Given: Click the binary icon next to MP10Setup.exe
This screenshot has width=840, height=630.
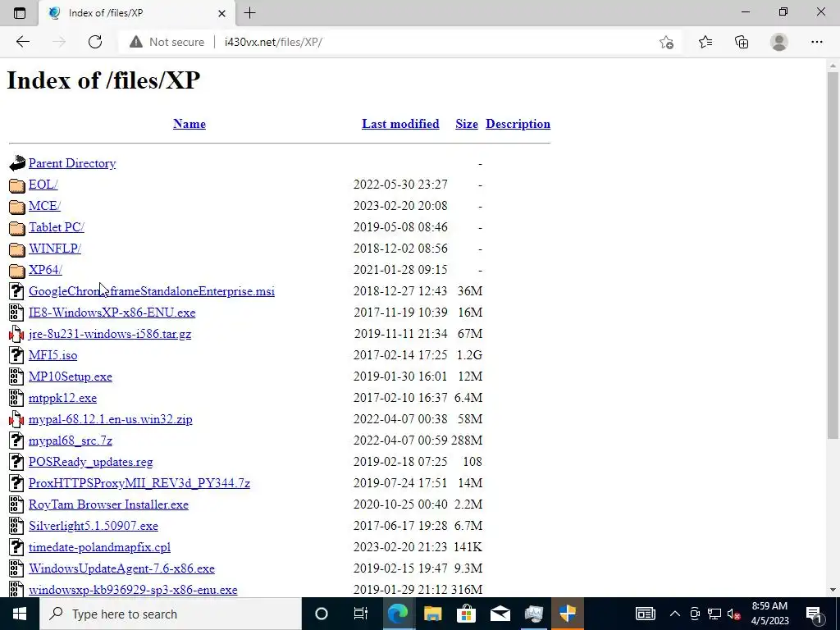Looking at the screenshot, I should tap(16, 377).
